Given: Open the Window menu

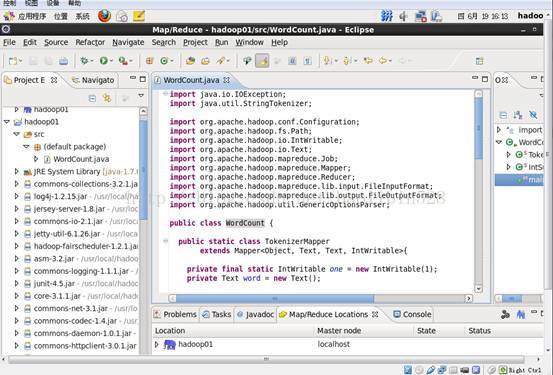Looking at the screenshot, I should (249, 42).
